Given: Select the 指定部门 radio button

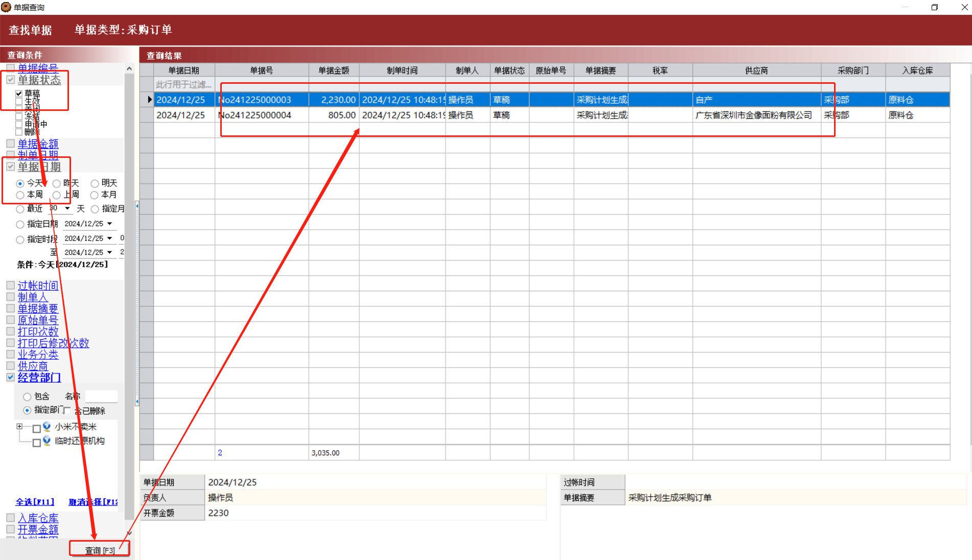Looking at the screenshot, I should click(27, 410).
